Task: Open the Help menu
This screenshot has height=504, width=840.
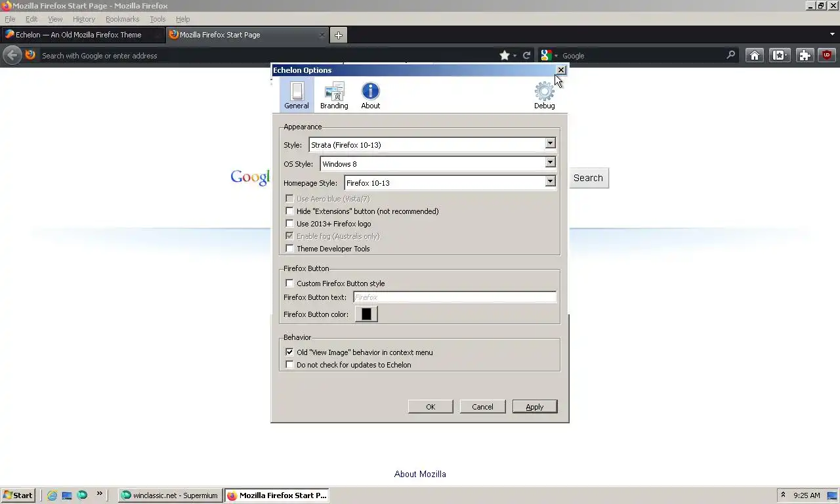Action: tap(183, 19)
